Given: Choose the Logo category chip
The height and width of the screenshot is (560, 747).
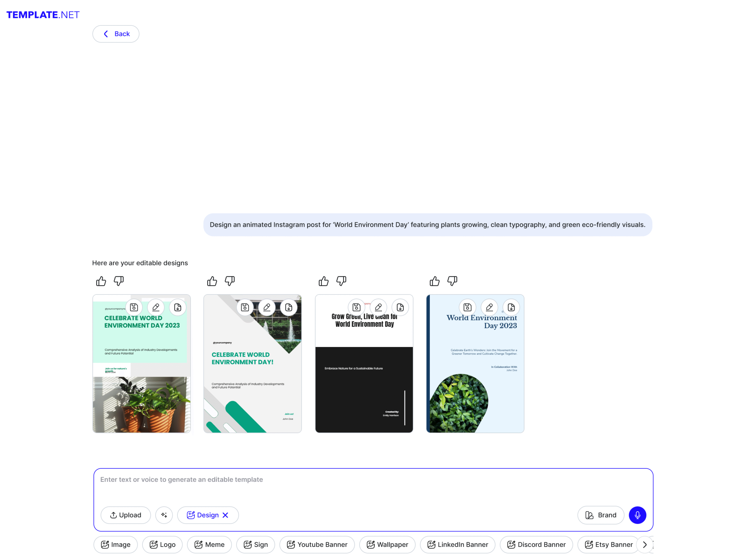Looking at the screenshot, I should pos(163,545).
